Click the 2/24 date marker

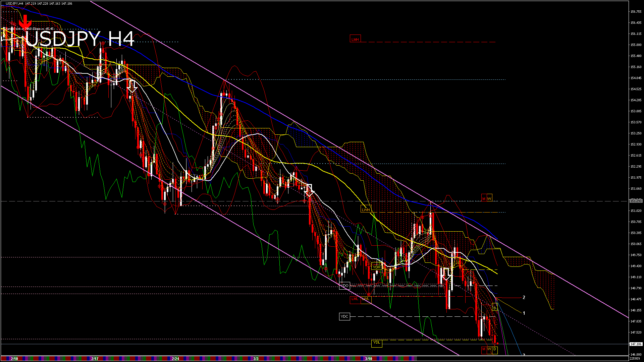click(175, 359)
